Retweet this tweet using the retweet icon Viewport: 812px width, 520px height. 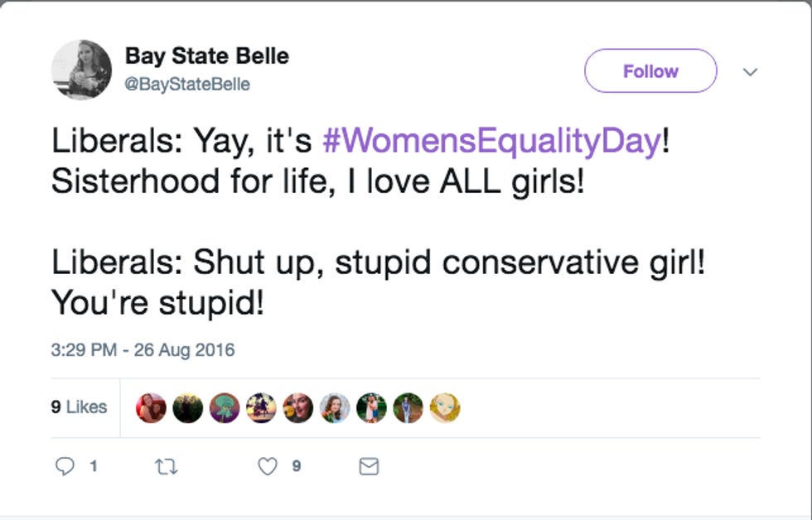click(x=166, y=467)
